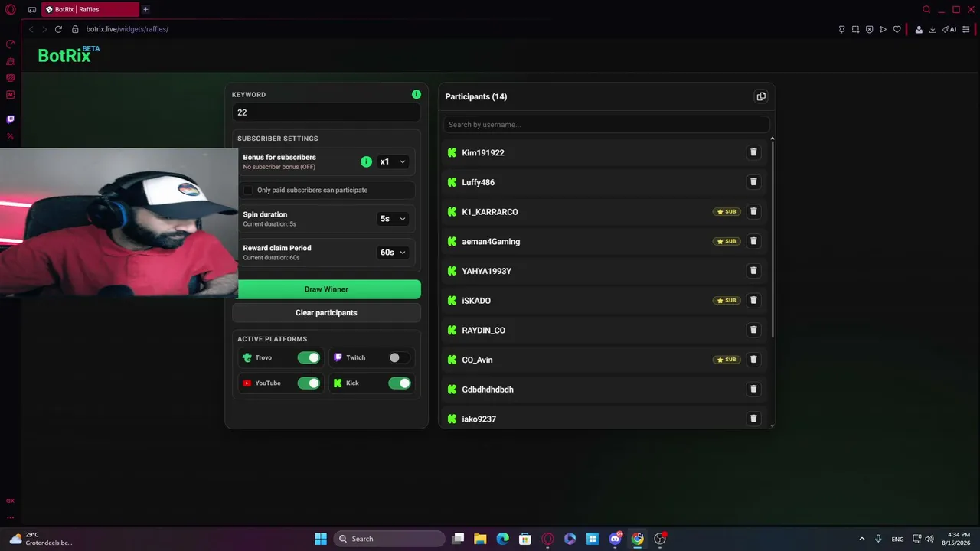This screenshot has width=980, height=551.
Task: Delete participant Luffy486 with trash icon
Action: [753, 182]
